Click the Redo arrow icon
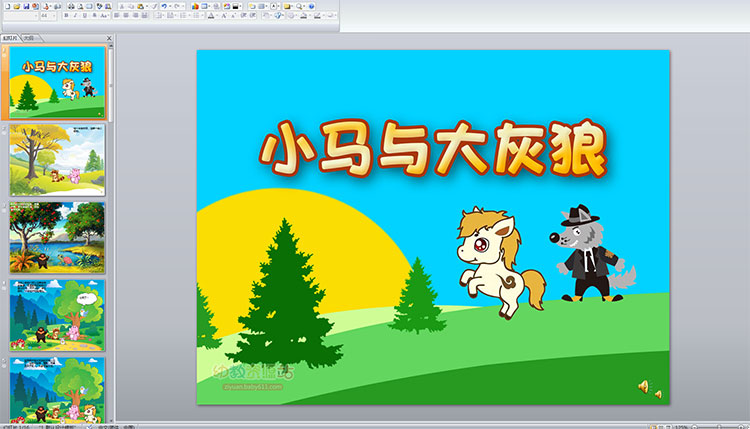This screenshot has width=750, height=429. point(176,6)
